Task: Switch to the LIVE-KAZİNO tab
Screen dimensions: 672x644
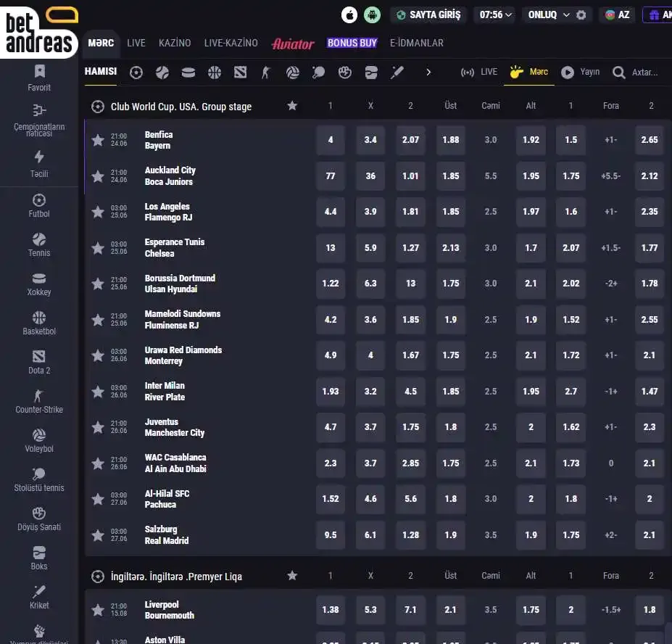Action: [231, 44]
